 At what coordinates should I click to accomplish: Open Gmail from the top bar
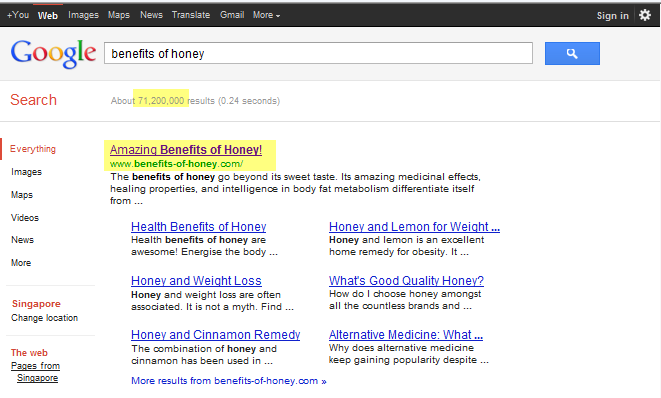coord(232,15)
